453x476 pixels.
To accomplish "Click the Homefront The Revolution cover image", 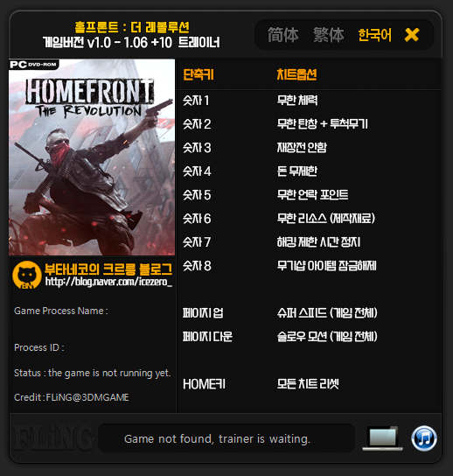I will pyautogui.click(x=92, y=157).
